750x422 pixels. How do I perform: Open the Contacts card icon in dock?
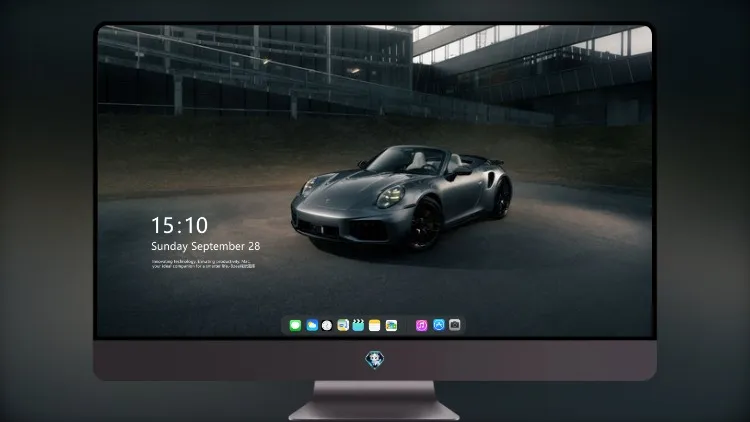tap(343, 325)
